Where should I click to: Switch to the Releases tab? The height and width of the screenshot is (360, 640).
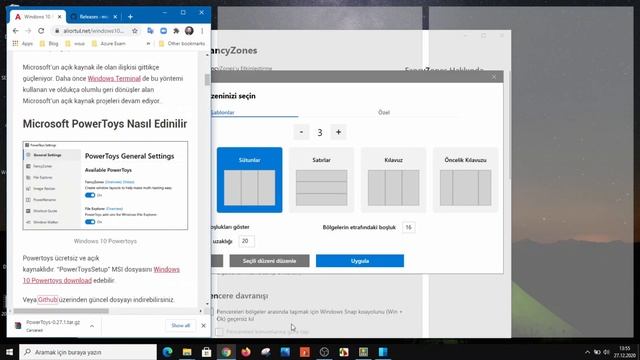93,17
